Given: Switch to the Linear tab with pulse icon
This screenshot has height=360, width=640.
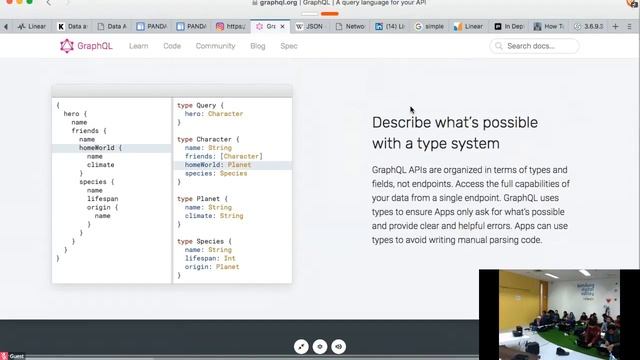Looking at the screenshot, I should click(x=32, y=27).
